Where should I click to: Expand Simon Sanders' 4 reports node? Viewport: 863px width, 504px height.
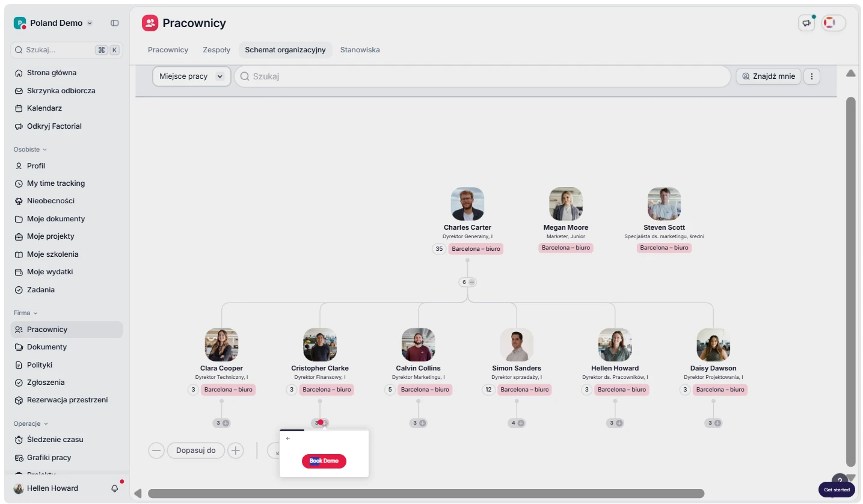coord(517,423)
